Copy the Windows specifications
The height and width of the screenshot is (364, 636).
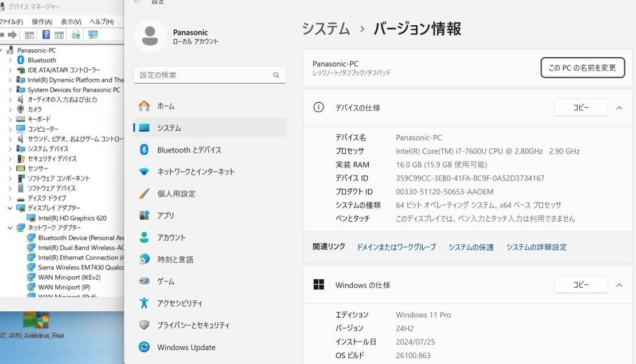(x=581, y=284)
